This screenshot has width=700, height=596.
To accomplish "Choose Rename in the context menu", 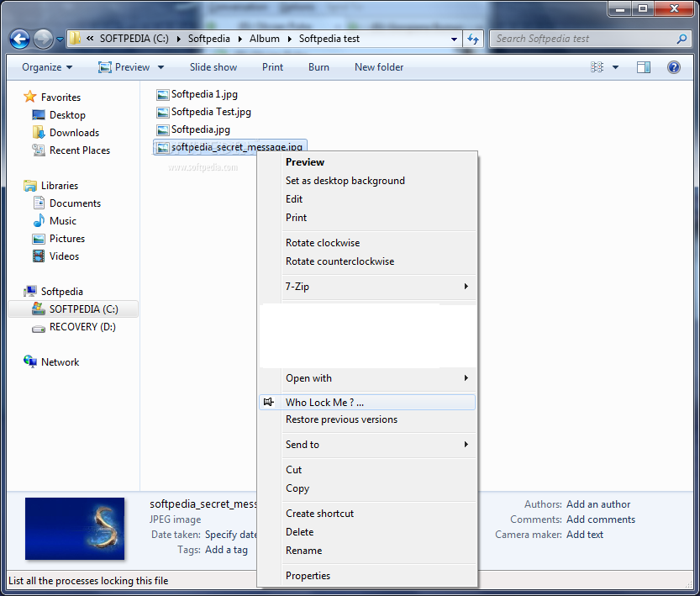I will click(x=303, y=551).
